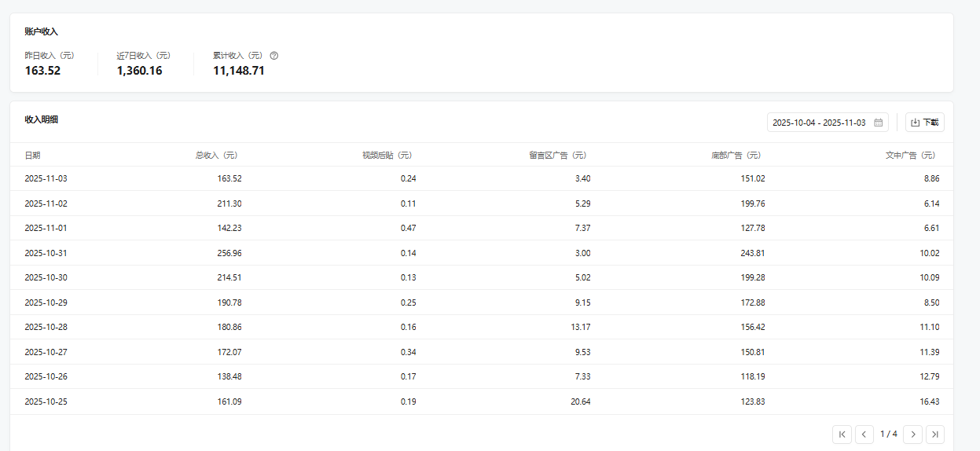Go to the previous page arrow
980x451 pixels.
[x=864, y=434]
